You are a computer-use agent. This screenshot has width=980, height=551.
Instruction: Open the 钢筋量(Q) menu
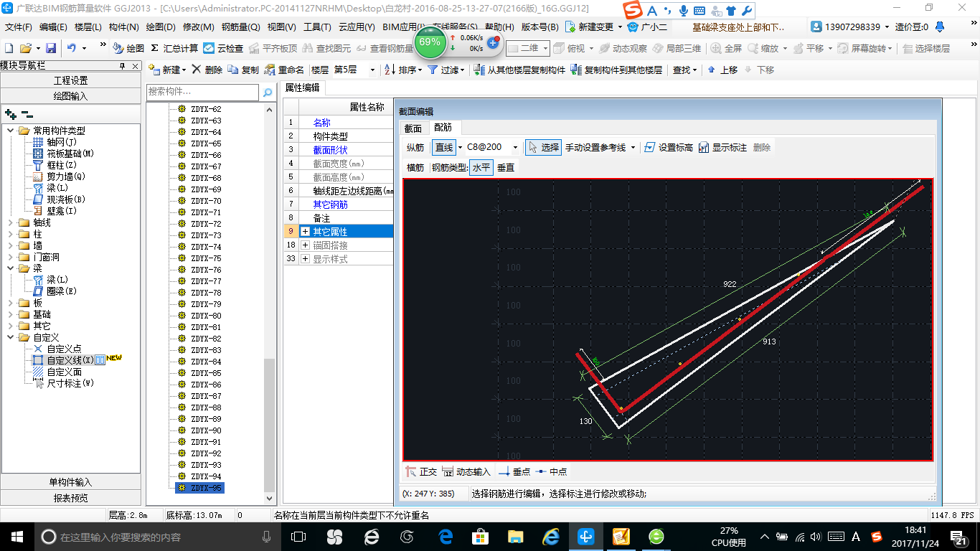pos(240,27)
